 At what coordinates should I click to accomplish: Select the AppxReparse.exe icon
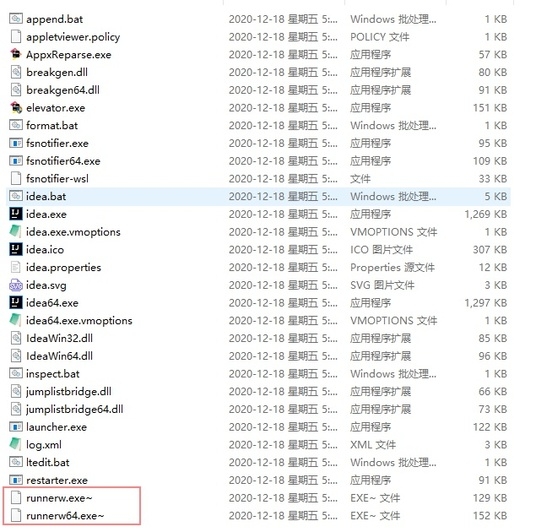16,55
